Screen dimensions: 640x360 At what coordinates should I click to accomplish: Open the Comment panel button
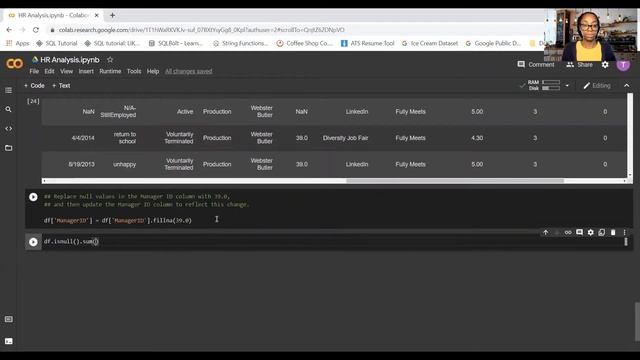(x=536, y=64)
